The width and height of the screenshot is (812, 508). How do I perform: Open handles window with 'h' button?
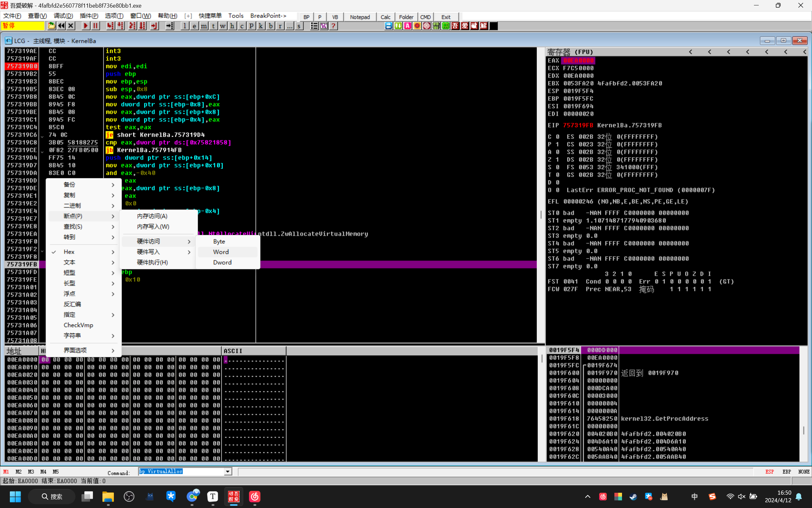click(232, 26)
